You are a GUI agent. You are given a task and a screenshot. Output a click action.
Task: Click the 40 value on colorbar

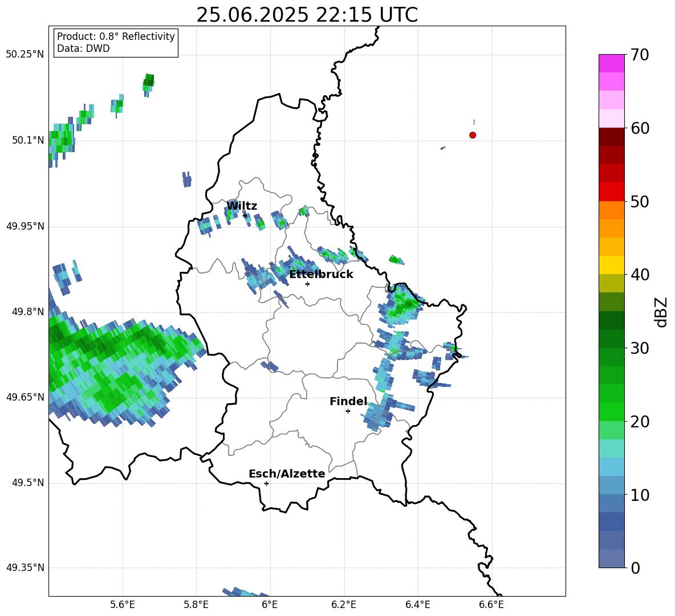click(640, 275)
